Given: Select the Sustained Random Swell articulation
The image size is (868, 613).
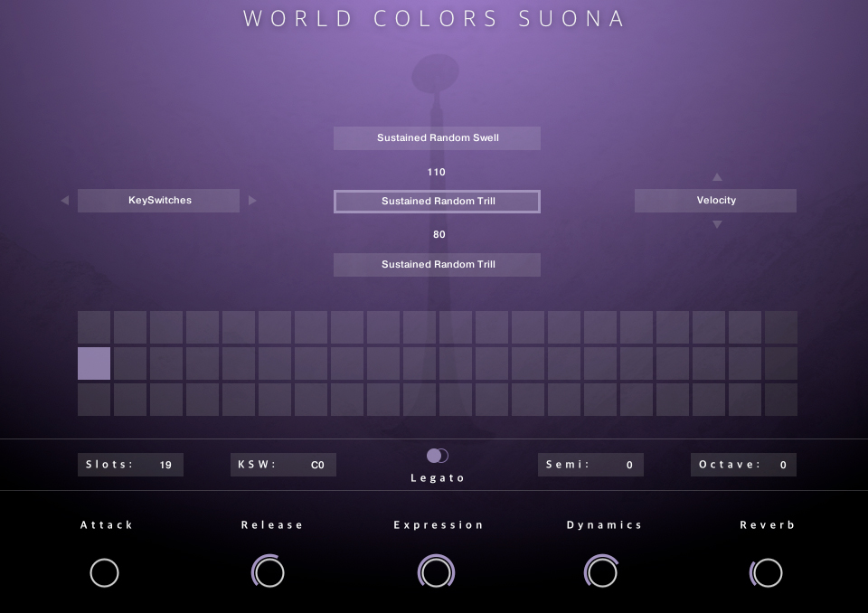Looking at the screenshot, I should click(437, 138).
